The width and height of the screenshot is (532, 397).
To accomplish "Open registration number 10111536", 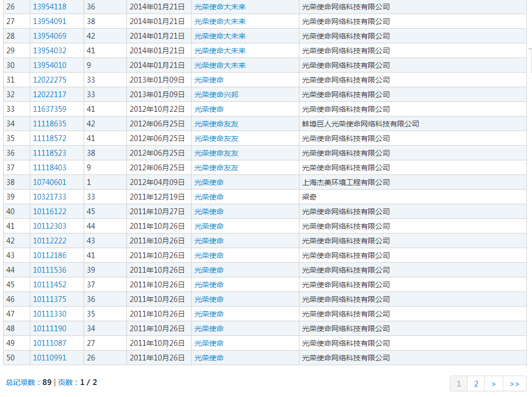I will tap(50, 270).
